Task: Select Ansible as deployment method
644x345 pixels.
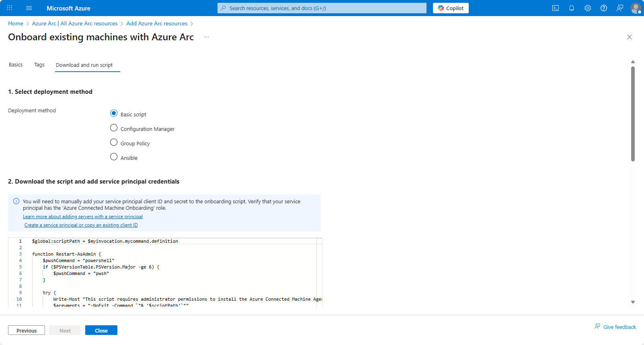Action: pos(114,157)
